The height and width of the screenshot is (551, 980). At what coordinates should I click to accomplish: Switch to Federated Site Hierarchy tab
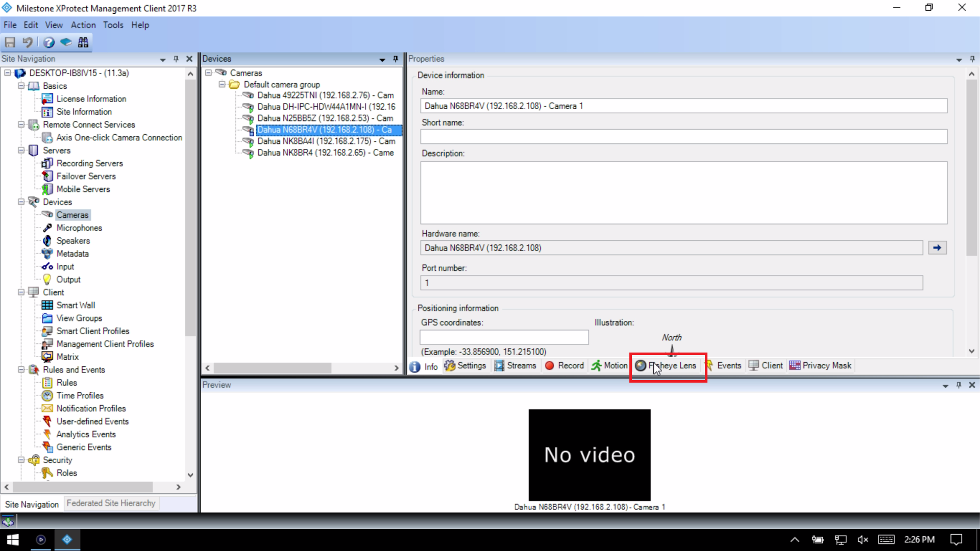(x=111, y=503)
